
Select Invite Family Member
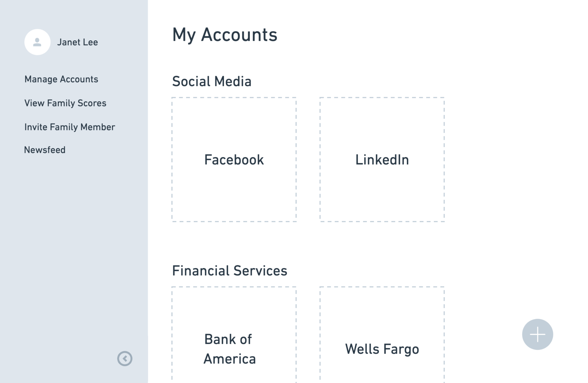tap(70, 127)
